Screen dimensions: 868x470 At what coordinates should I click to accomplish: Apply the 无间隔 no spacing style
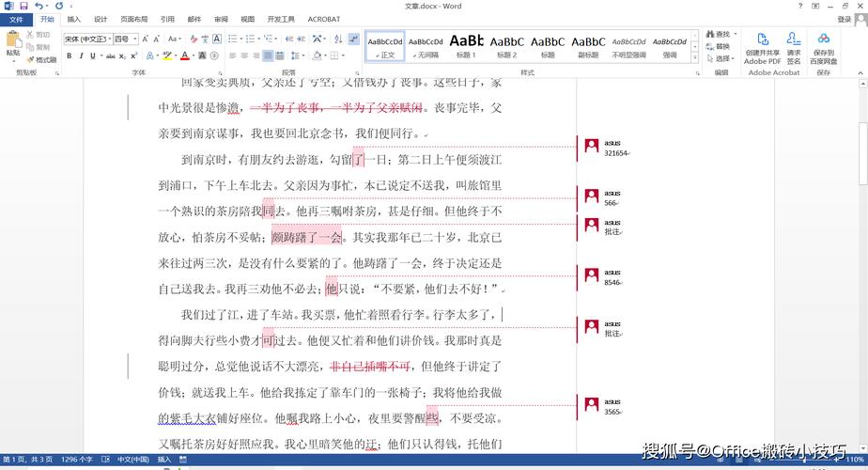click(x=426, y=46)
